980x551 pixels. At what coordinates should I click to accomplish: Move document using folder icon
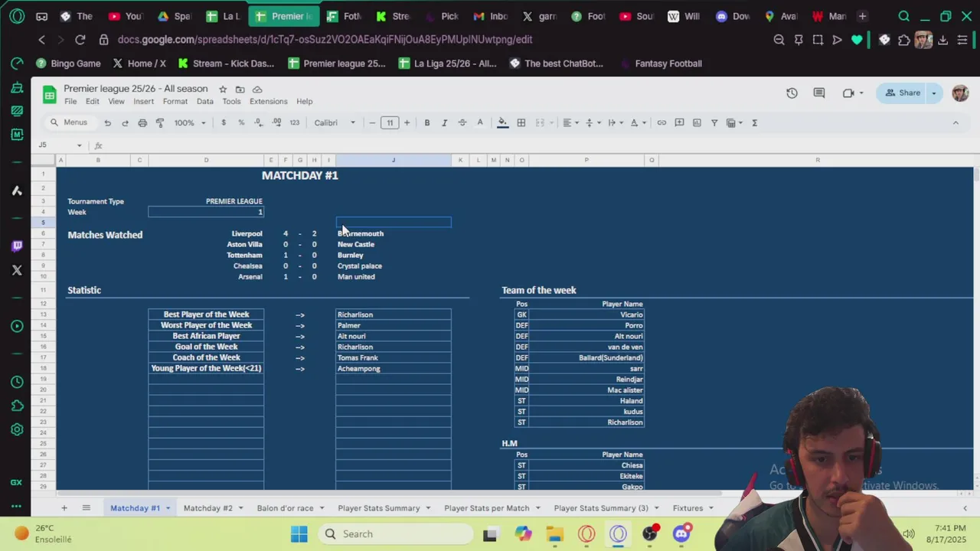point(240,90)
